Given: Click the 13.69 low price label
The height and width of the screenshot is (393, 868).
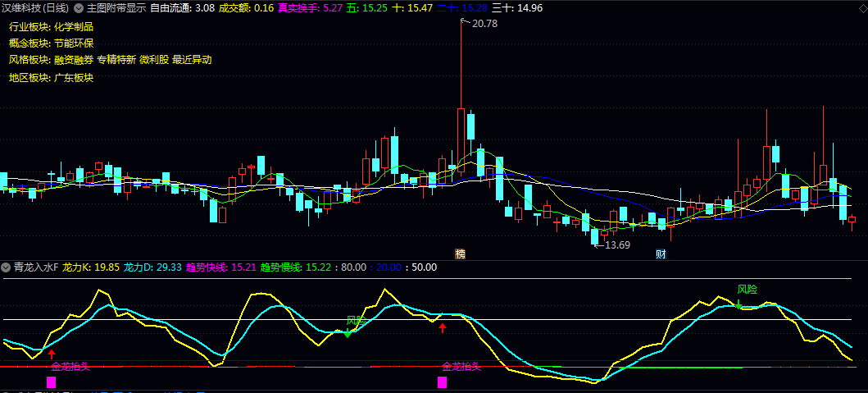Looking at the screenshot, I should [616, 245].
